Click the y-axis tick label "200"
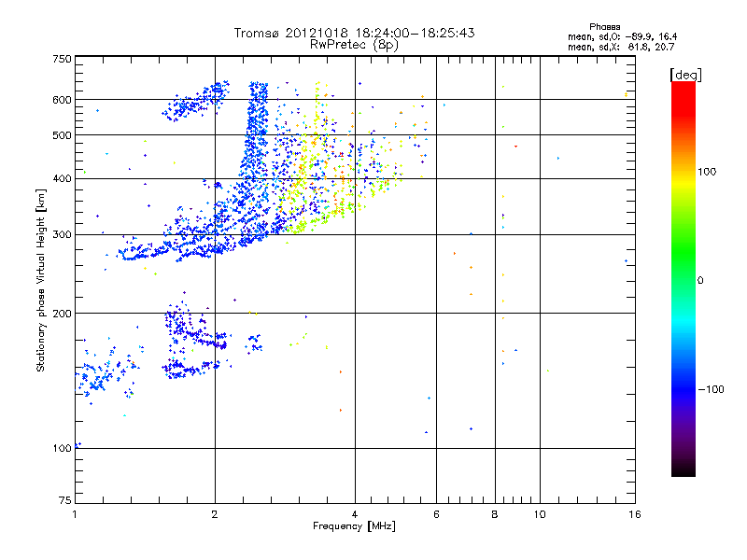The height and width of the screenshot is (560, 747). pyautogui.click(x=62, y=314)
